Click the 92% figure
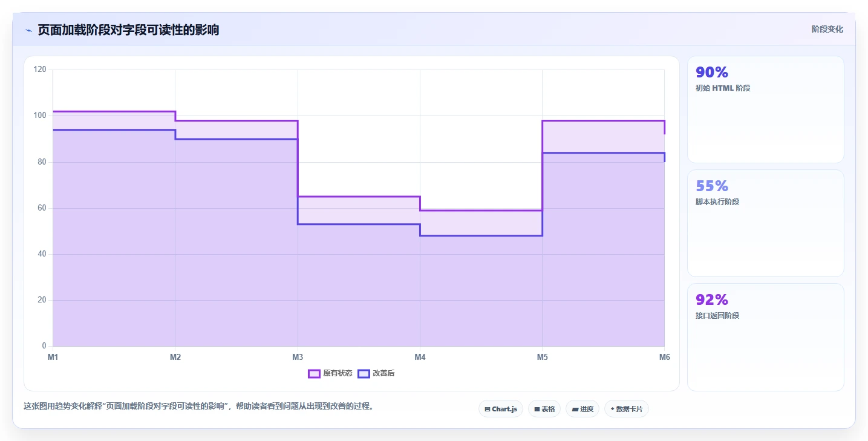Image resolution: width=868 pixels, height=441 pixels. pyautogui.click(x=712, y=299)
